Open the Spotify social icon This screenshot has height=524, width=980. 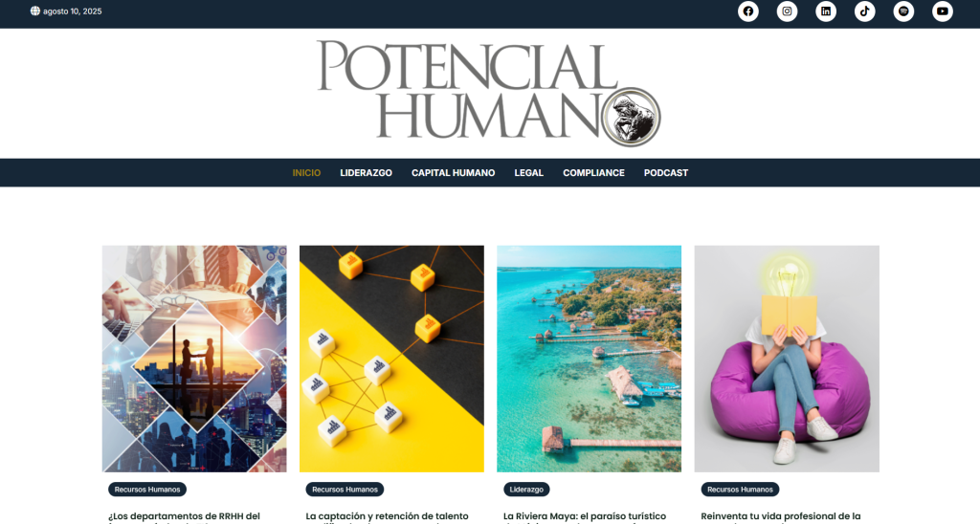[903, 11]
